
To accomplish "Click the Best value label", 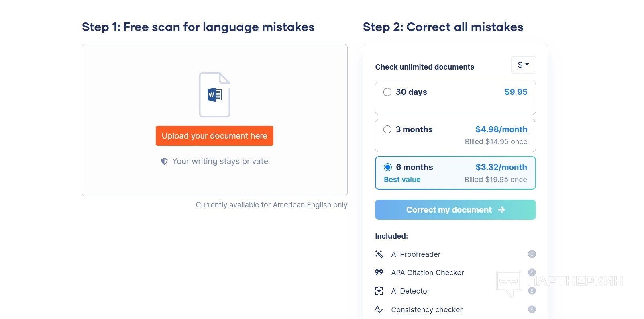I will (402, 180).
